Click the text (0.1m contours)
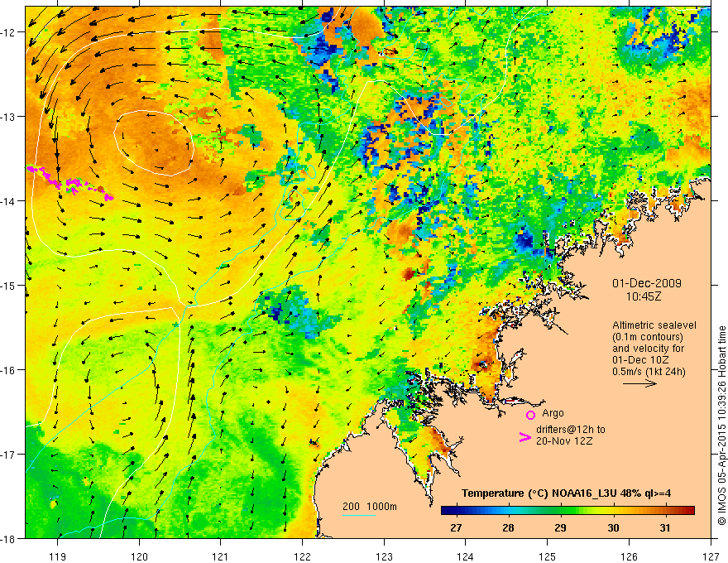Viewport: 728px width, 563px height. coord(648,337)
